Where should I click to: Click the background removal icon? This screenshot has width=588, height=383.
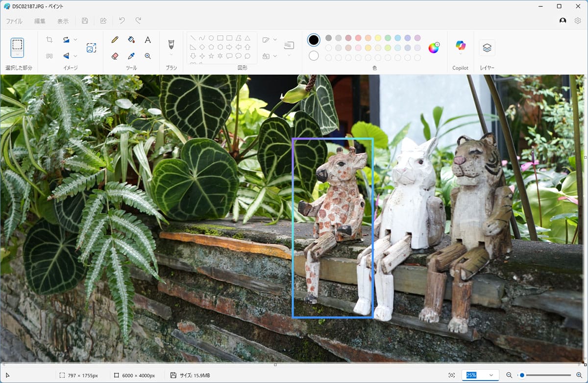pyautogui.click(x=49, y=56)
